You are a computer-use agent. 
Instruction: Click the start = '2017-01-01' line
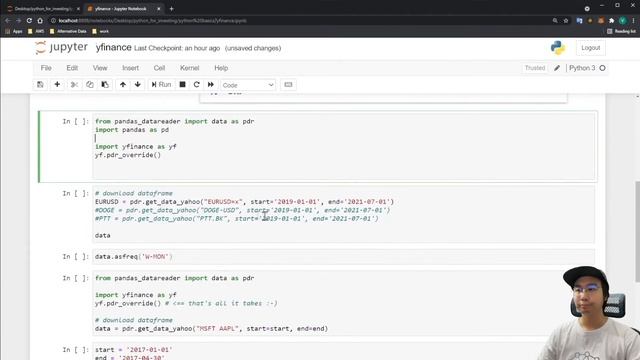pos(133,350)
